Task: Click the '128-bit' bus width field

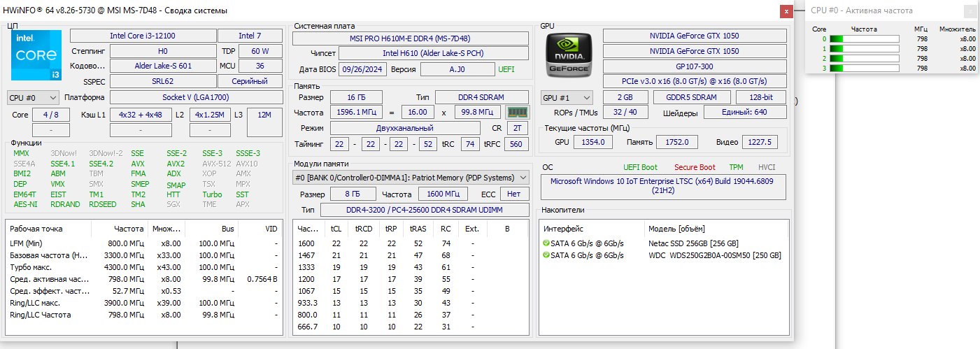Action: [762, 97]
